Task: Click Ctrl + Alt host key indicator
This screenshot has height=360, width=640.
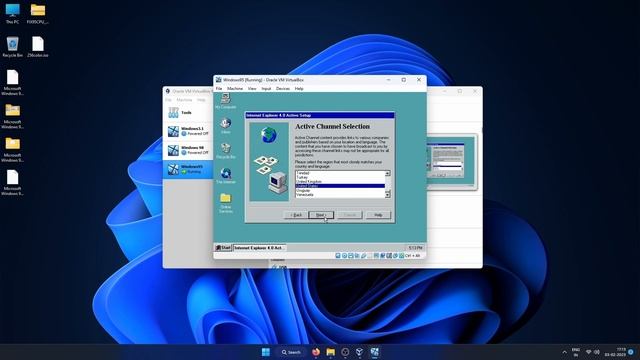Action: coord(412,256)
